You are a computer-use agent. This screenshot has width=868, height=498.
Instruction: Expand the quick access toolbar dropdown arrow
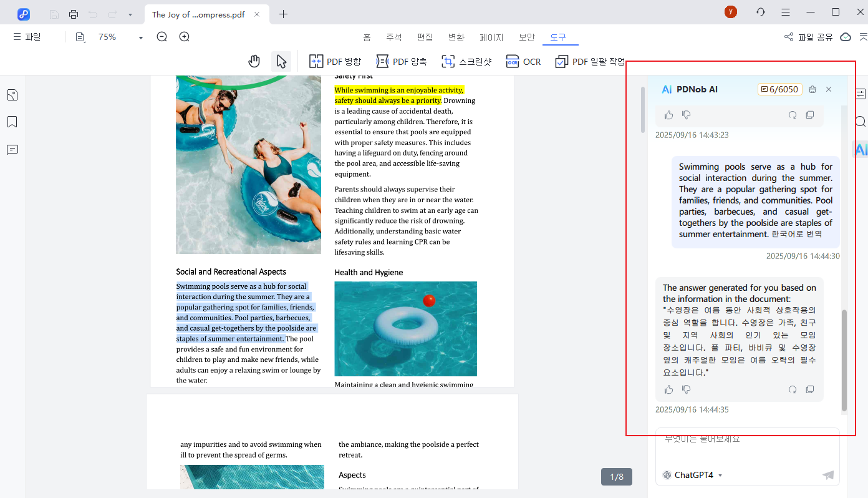tap(130, 14)
